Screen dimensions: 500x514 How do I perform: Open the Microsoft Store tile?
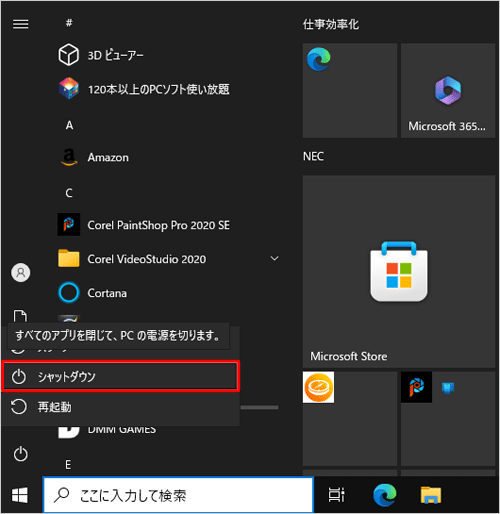click(x=399, y=272)
